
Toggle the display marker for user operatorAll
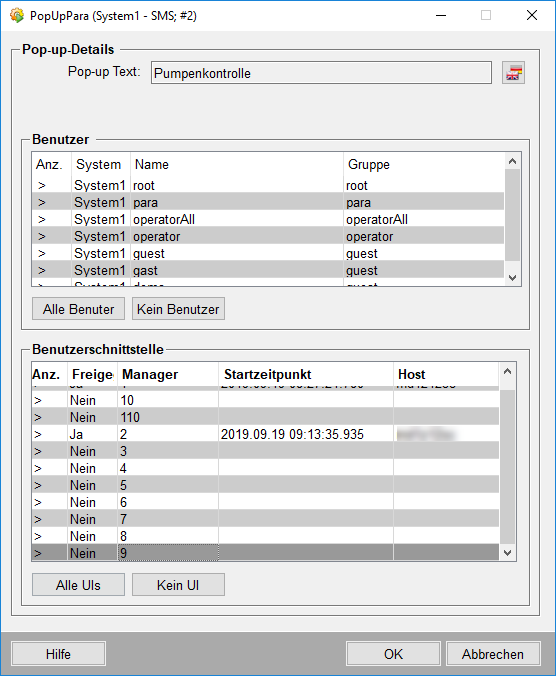point(42,219)
